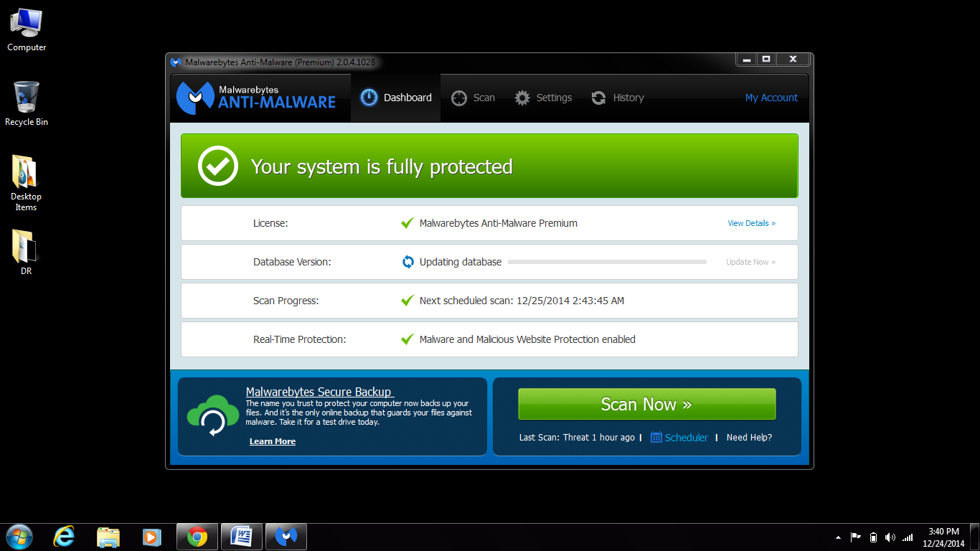Click the green check beside Next scheduled scan
Viewport: 980px width, 551px height.
[x=407, y=301]
